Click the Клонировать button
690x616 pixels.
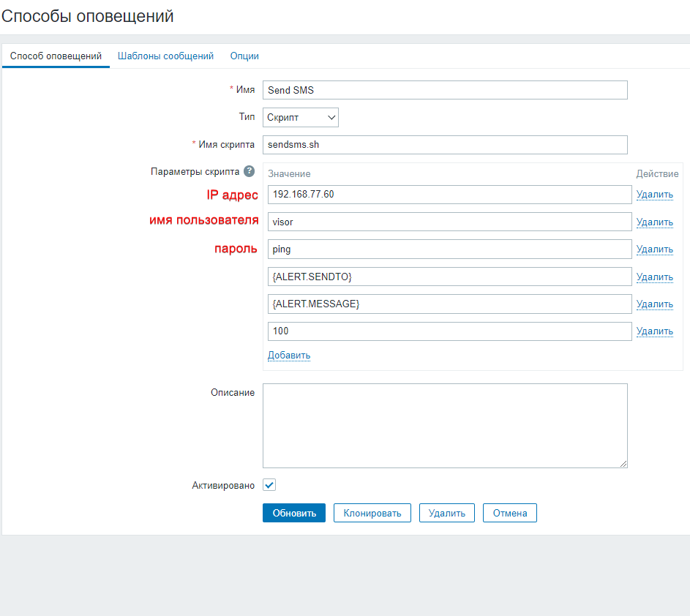point(372,513)
